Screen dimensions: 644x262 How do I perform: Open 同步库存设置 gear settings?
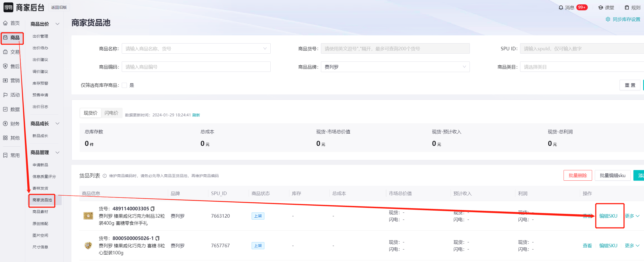[608, 19]
